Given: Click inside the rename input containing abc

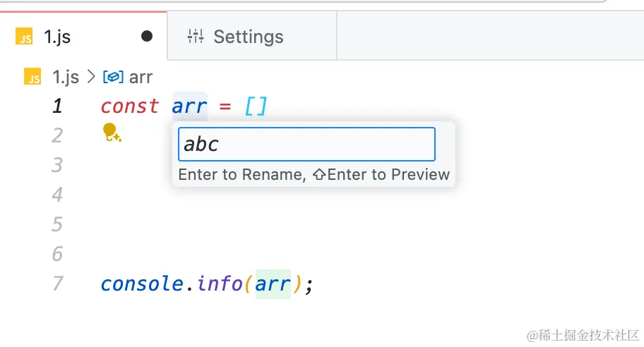Looking at the screenshot, I should pyautogui.click(x=306, y=145).
